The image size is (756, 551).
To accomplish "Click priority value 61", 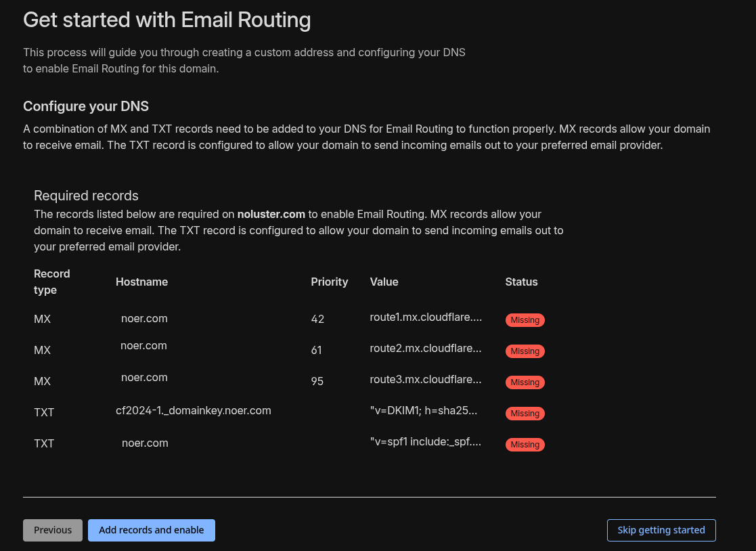I will [316, 350].
